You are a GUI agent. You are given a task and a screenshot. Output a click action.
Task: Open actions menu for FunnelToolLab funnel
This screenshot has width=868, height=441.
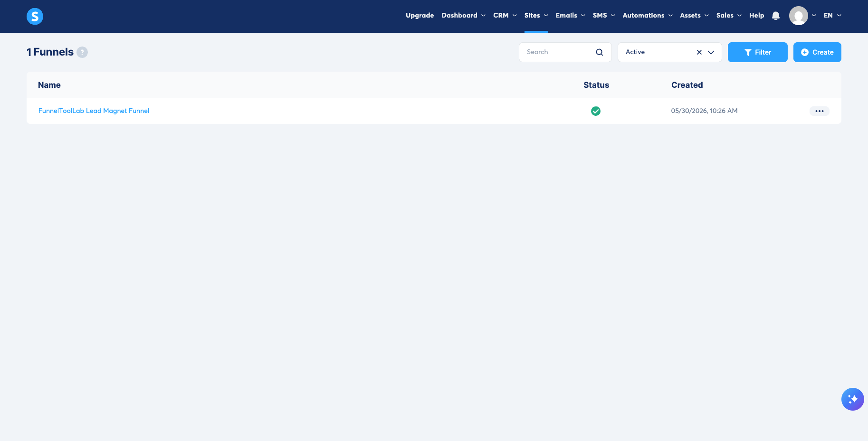[820, 111]
